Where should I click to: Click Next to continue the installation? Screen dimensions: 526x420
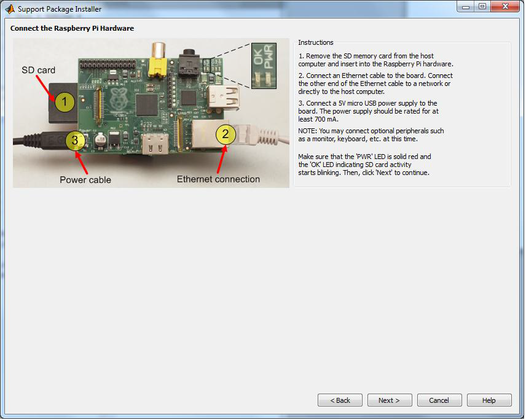click(x=390, y=400)
